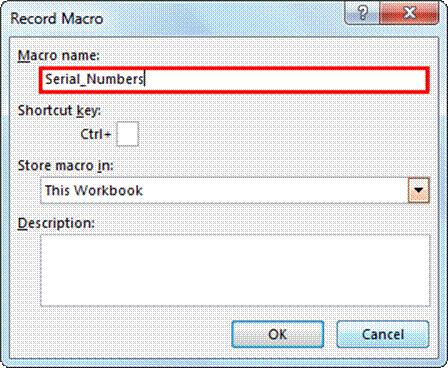The image size is (448, 368).
Task: Click the empty title bar beside Help icon
Action: click(x=223, y=17)
